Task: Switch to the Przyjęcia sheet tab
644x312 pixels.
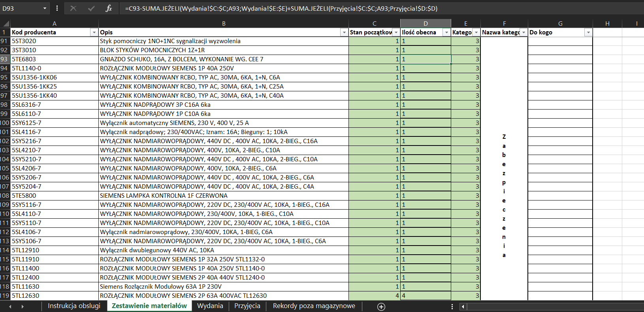Action: pos(247,306)
